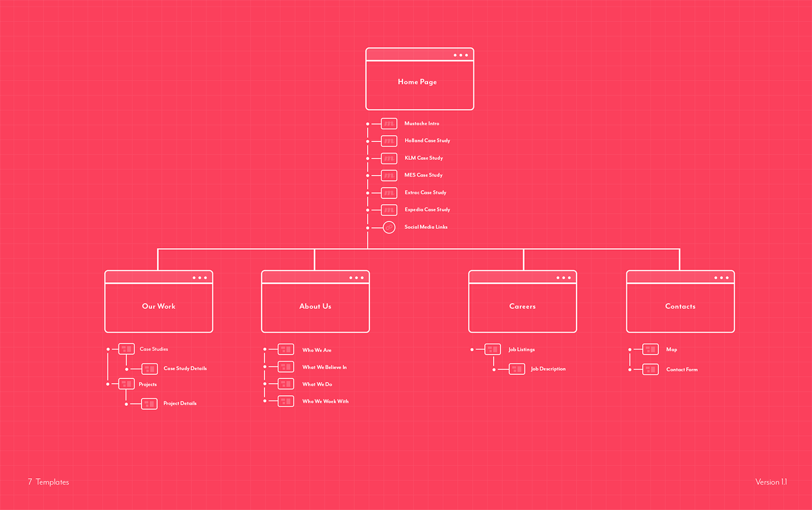Select the template icon beside Job Listings
Viewport: 812px width, 510px height.
click(x=492, y=349)
